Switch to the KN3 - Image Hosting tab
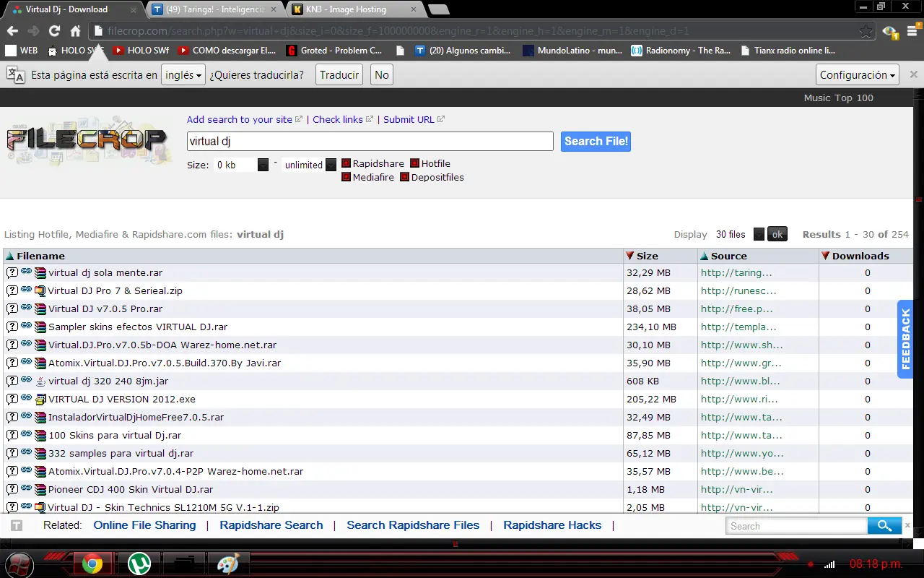Viewport: 924px width, 578px height. click(353, 9)
